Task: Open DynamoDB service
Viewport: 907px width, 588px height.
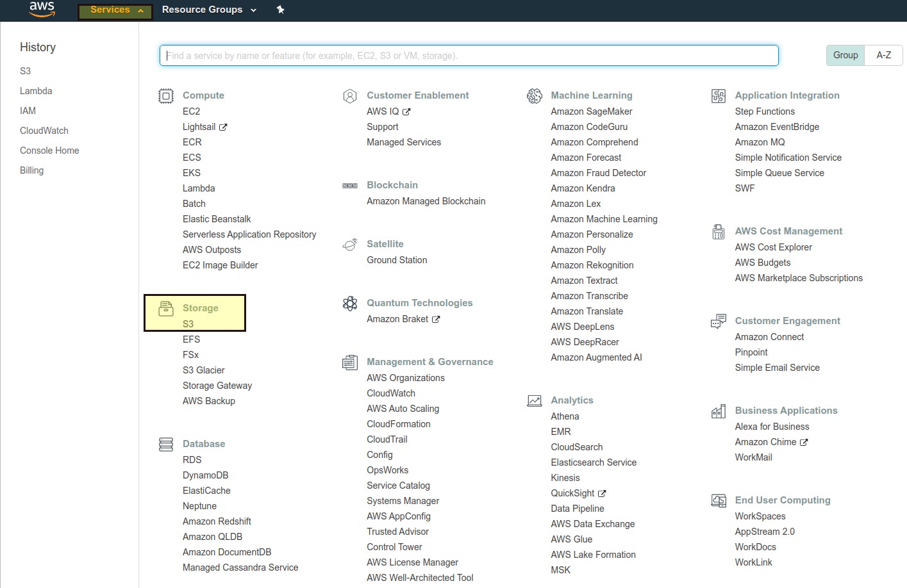Action: click(x=205, y=475)
